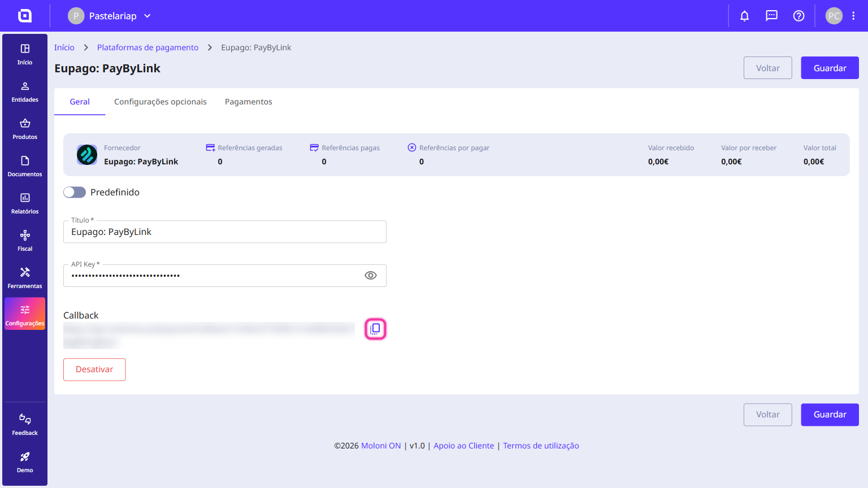Click the bottom Voltar button
This screenshot has width=868, height=488.
pos(768,415)
